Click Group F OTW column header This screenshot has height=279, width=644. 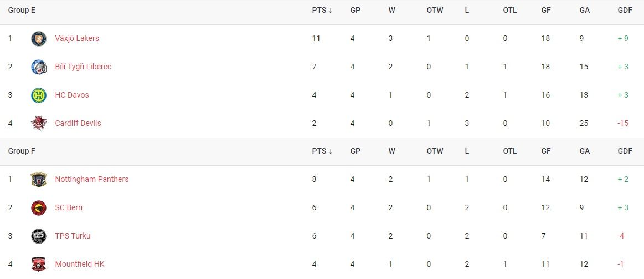(x=435, y=151)
